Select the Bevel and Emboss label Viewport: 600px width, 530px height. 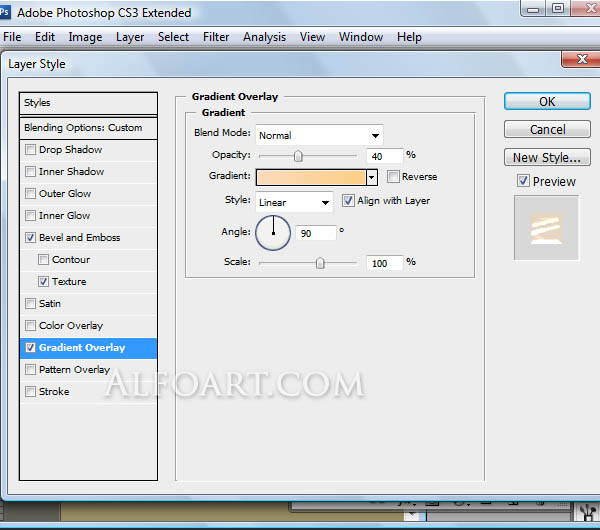(80, 238)
